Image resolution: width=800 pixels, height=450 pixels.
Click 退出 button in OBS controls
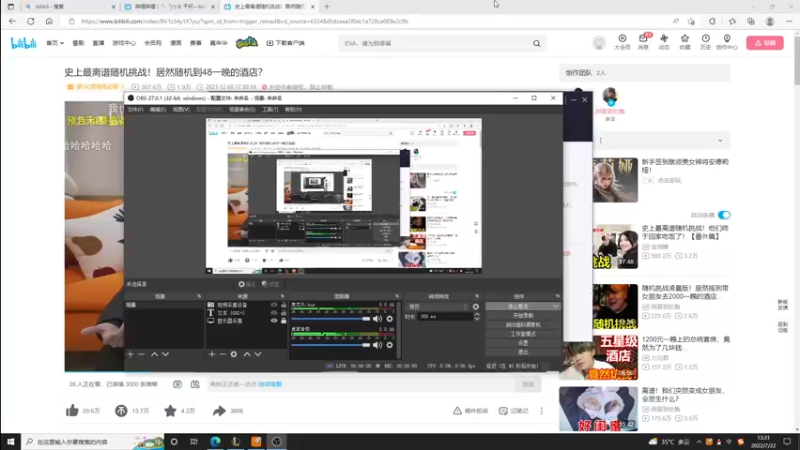[x=522, y=352]
